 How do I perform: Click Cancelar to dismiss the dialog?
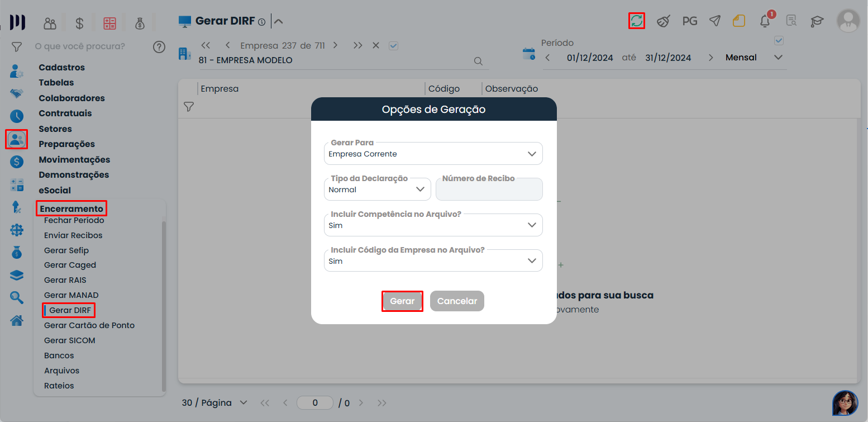point(457,301)
